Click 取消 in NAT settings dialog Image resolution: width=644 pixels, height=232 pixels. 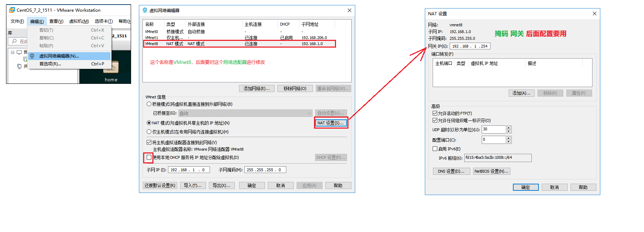click(x=554, y=187)
